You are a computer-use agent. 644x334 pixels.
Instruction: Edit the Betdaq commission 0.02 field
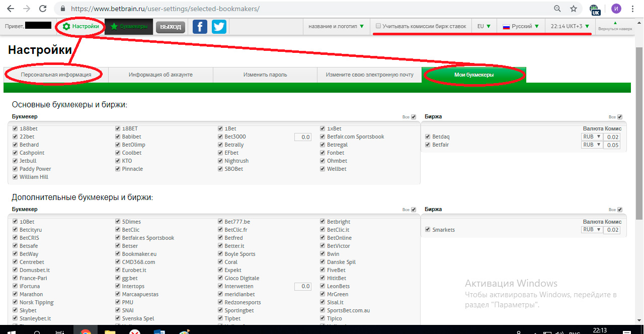(x=612, y=137)
